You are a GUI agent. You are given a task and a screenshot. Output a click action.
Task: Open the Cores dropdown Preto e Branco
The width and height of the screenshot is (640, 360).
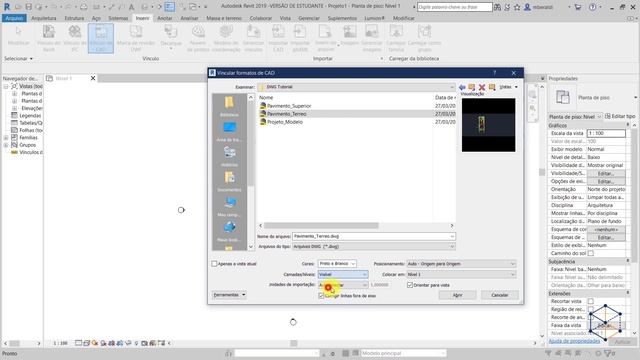click(x=337, y=264)
